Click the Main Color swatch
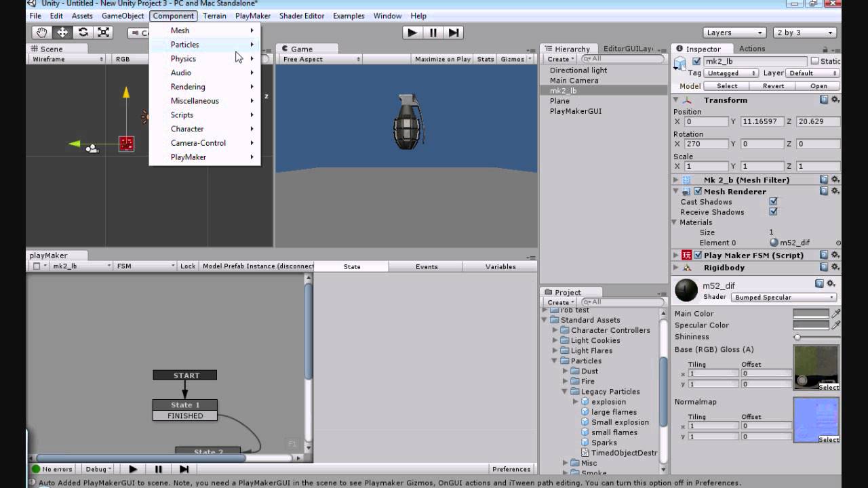Viewport: 868px width, 488px height. (x=811, y=313)
